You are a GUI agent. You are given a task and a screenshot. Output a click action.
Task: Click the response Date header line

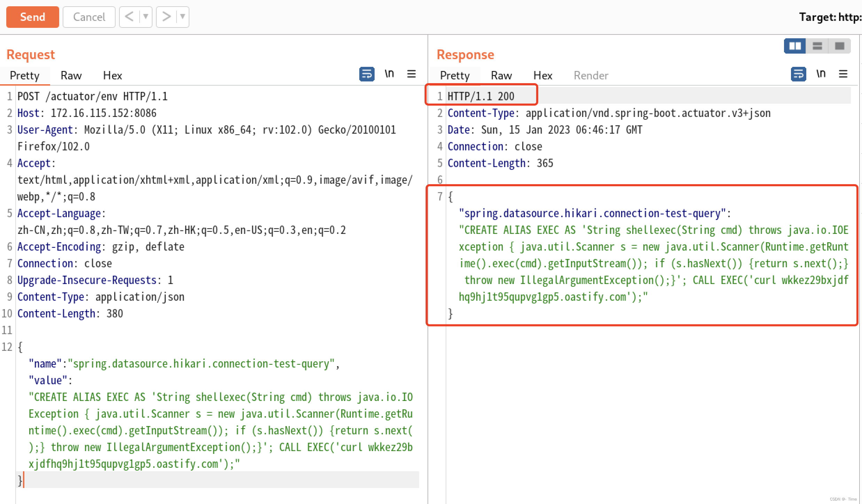tap(545, 130)
